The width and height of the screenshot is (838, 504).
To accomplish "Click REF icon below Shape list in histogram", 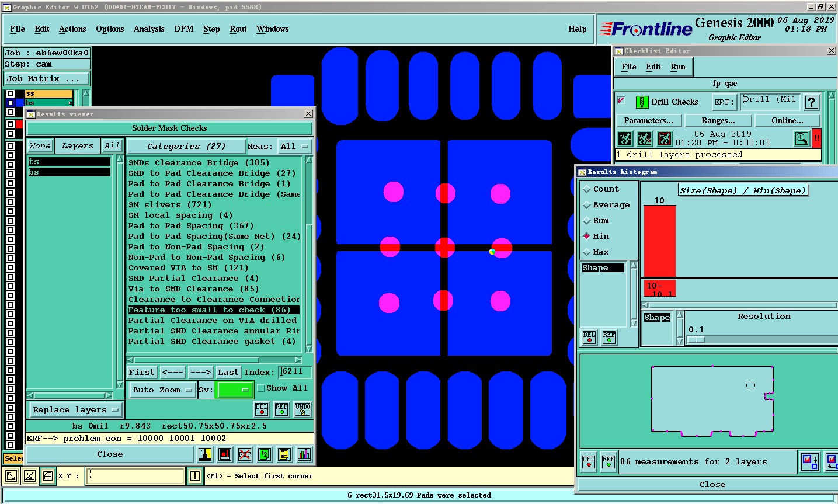I will pos(609,338).
